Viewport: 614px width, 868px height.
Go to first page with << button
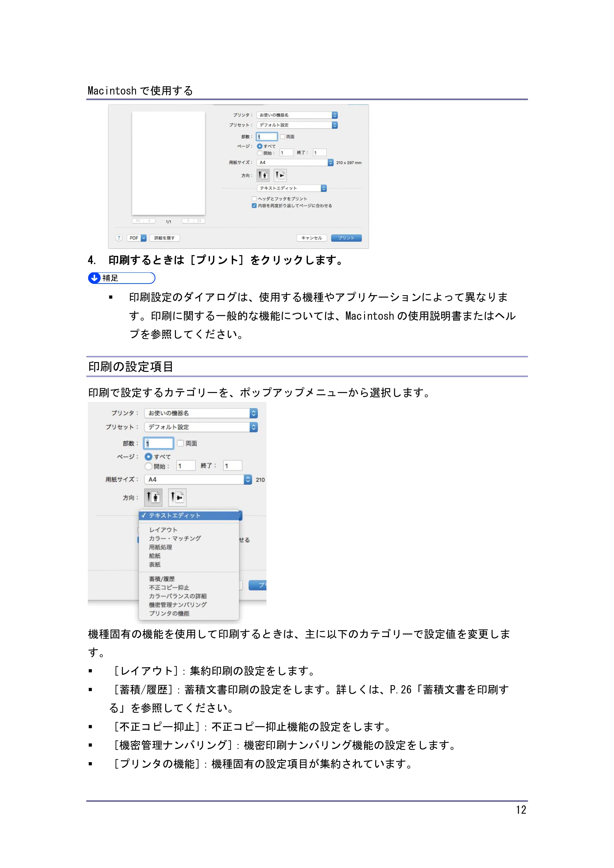[x=138, y=221]
